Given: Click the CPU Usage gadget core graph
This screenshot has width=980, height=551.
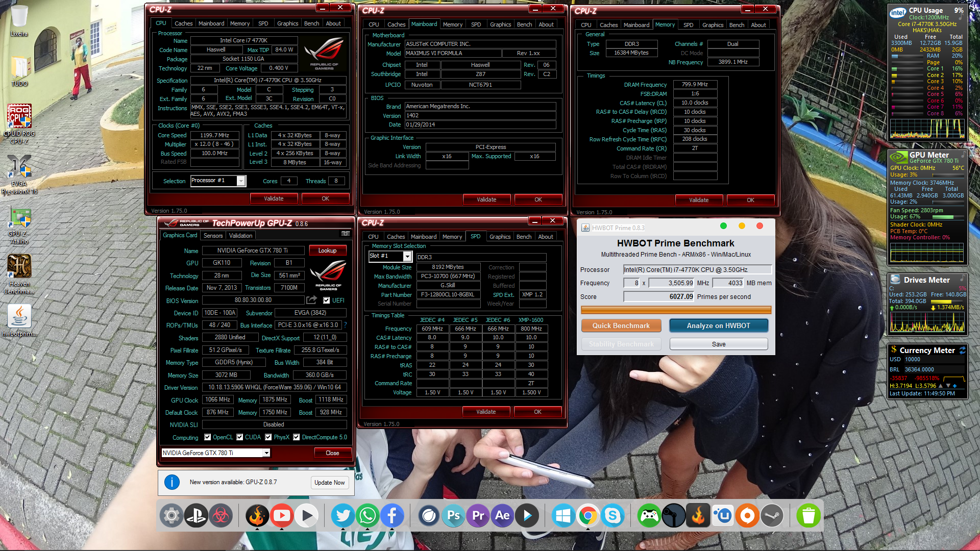Looking at the screenshot, I should pyautogui.click(x=928, y=128).
